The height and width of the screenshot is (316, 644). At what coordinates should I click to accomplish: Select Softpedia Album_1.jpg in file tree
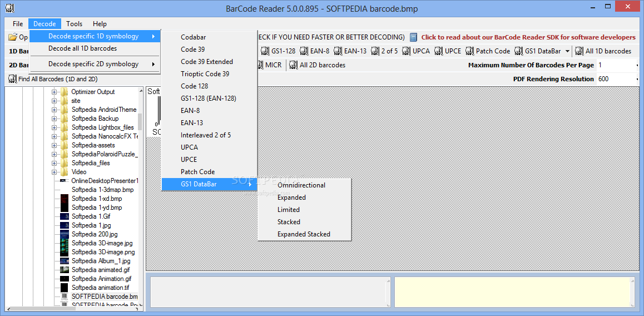pos(101,261)
